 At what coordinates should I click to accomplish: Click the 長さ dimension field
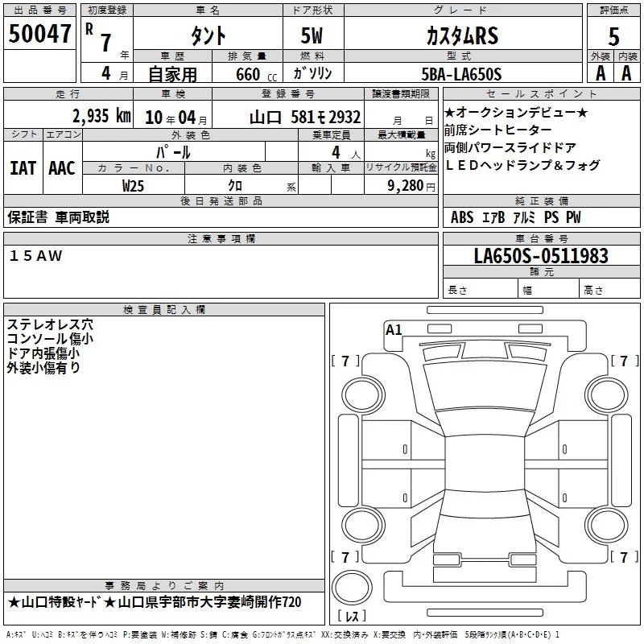point(481,290)
